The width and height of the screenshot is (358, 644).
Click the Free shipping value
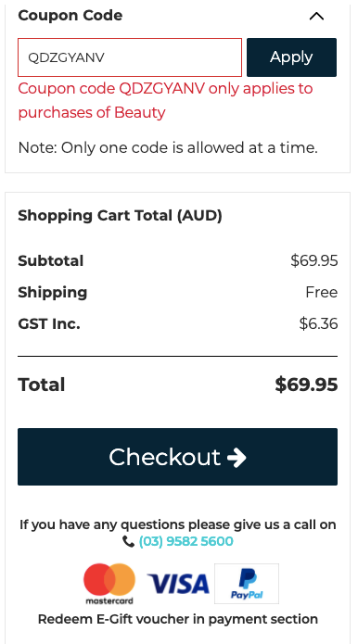pyautogui.click(x=322, y=292)
